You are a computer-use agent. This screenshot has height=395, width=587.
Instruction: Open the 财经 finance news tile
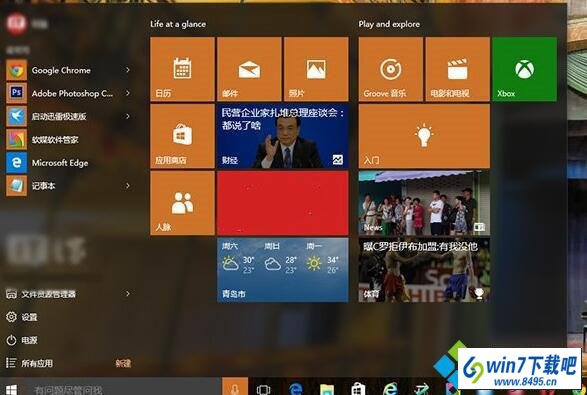[283, 136]
